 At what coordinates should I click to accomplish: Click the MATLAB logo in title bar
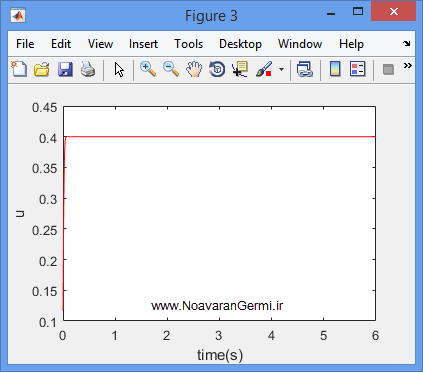click(x=18, y=16)
